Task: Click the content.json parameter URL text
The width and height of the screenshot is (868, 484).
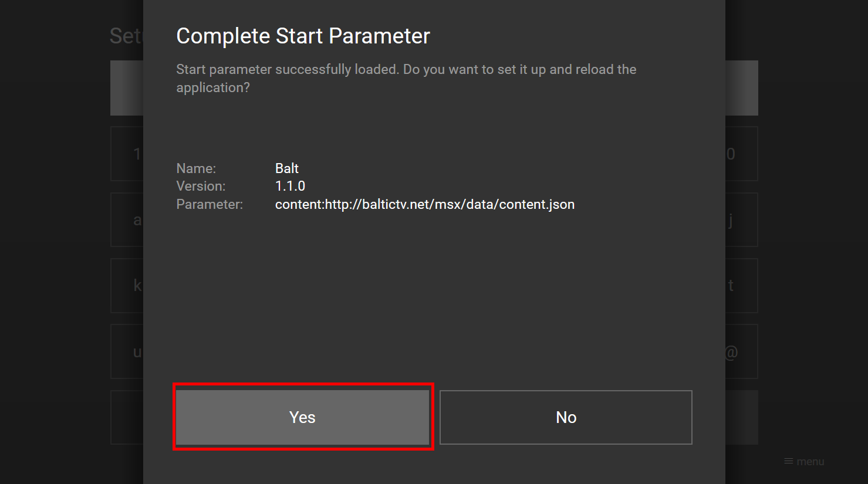Action: pyautogui.click(x=425, y=204)
